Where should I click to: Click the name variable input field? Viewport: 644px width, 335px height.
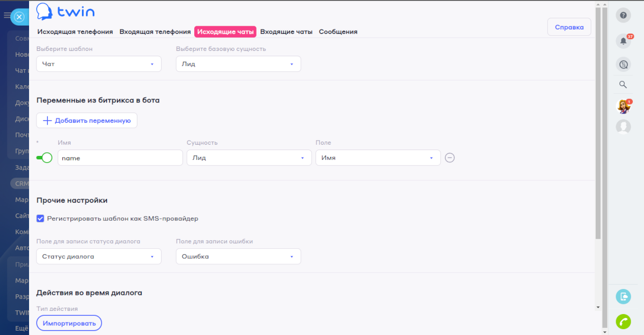point(120,158)
